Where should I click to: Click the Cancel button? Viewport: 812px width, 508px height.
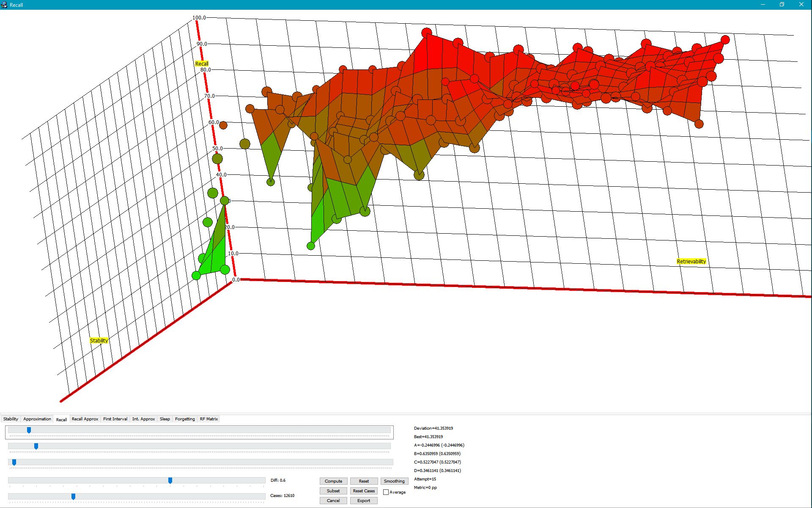[x=333, y=500]
